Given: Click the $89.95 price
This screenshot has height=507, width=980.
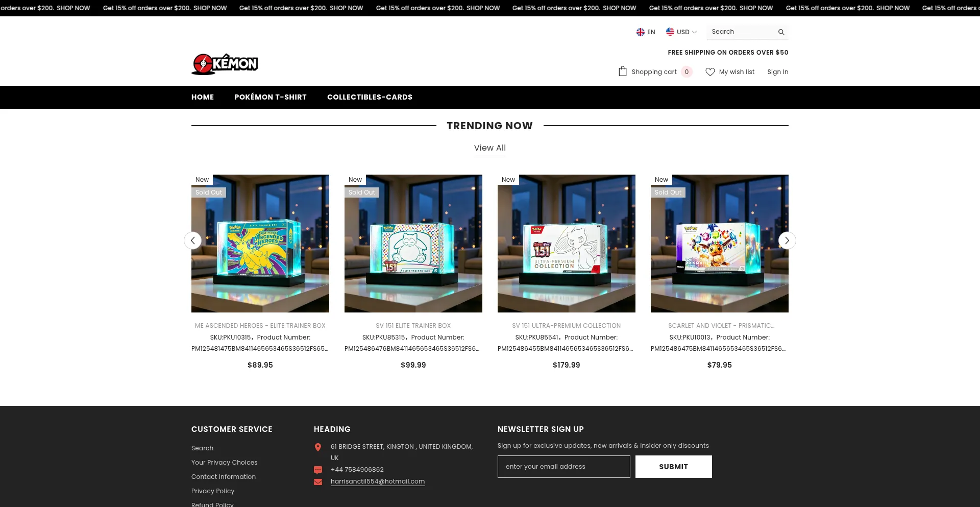Looking at the screenshot, I should click(260, 365).
